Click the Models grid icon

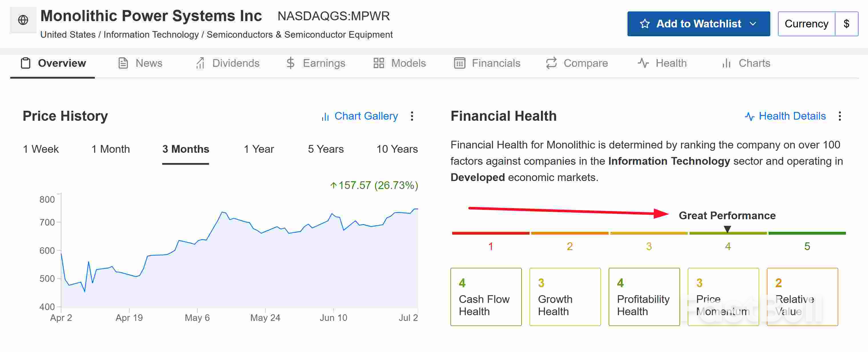378,63
